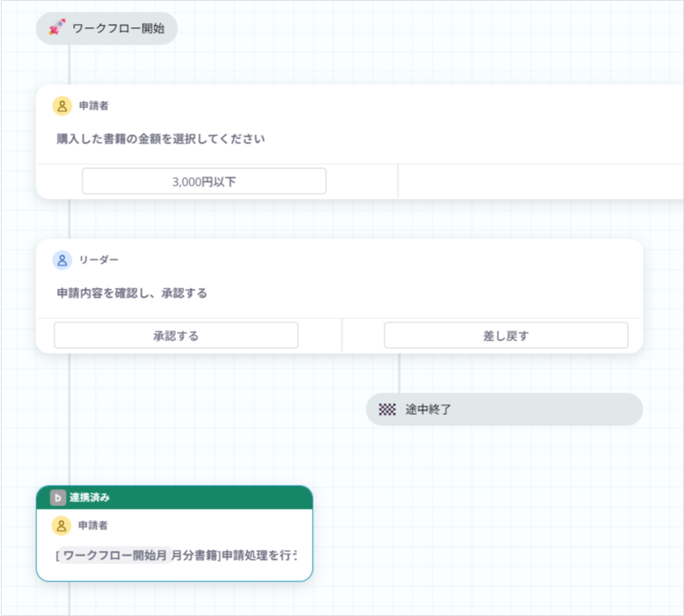Click the 連携済み integration icon
The width and height of the screenshot is (684, 616).
tap(58, 498)
